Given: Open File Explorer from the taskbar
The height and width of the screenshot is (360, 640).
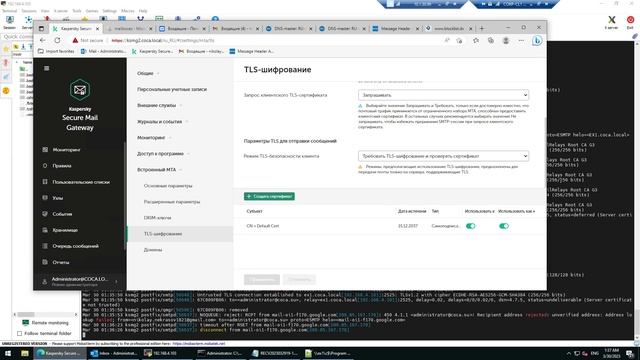Looking at the screenshot, I should tap(24, 353).
